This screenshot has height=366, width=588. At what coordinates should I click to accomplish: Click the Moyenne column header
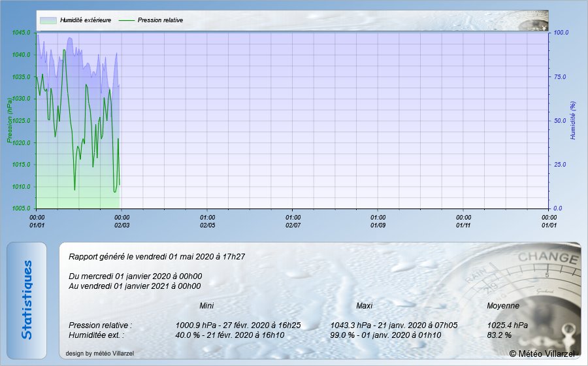tap(503, 306)
